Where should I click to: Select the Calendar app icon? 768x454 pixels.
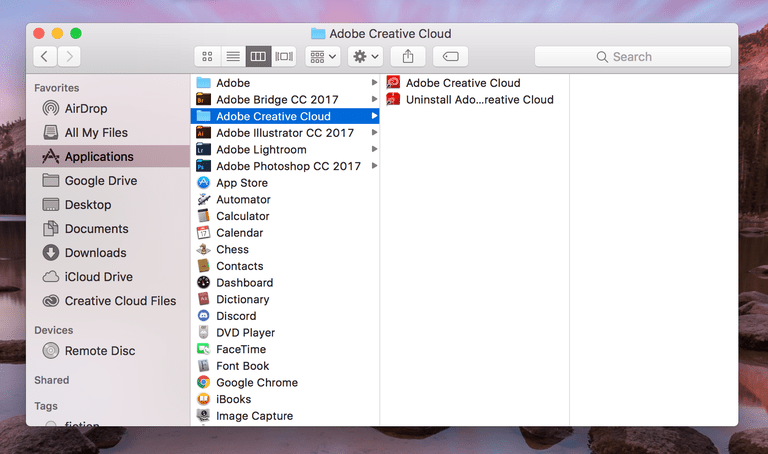click(203, 232)
